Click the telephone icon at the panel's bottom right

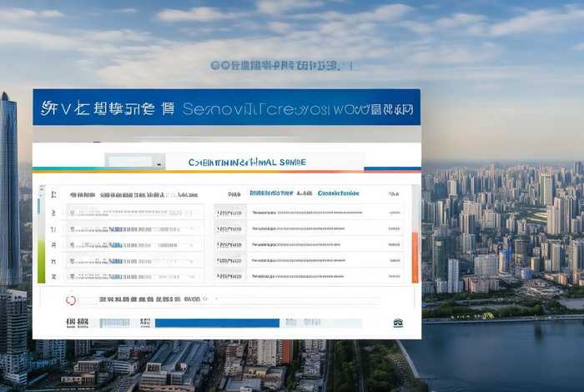[x=398, y=323]
